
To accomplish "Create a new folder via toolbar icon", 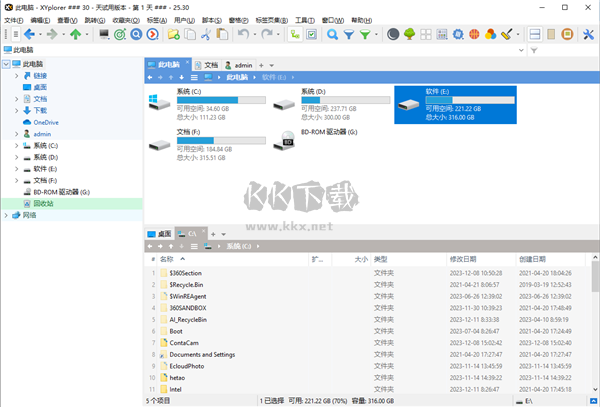I will pyautogui.click(x=174, y=34).
